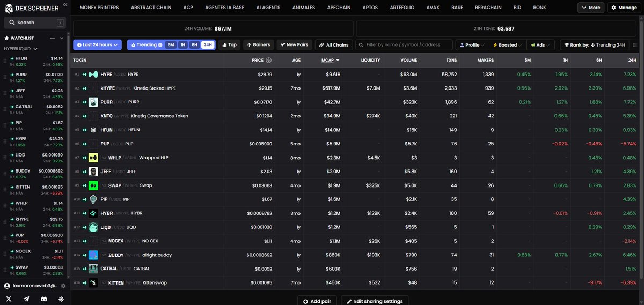Expand the More watchlists dropdown

click(590, 8)
